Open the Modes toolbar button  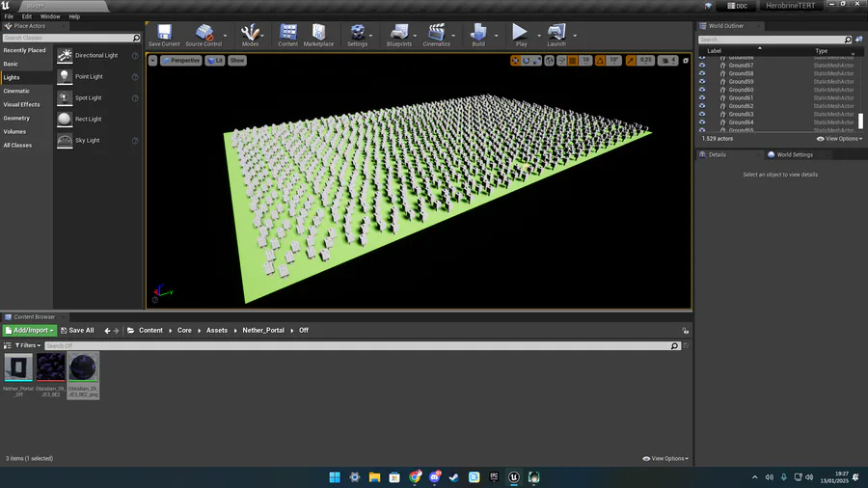250,36
